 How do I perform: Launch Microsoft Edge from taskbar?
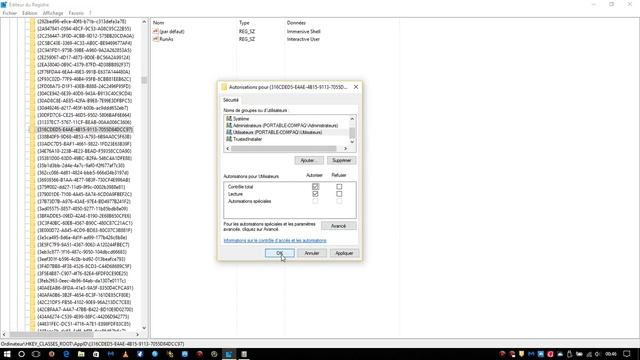click(x=66, y=354)
